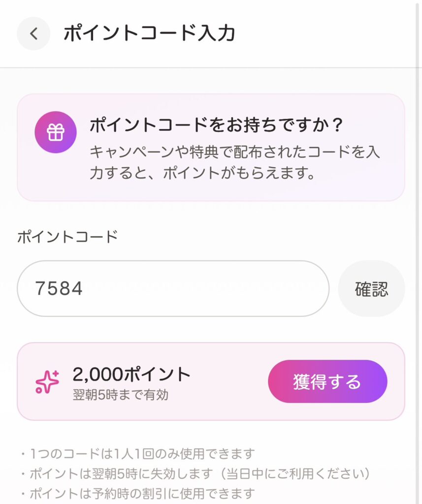The width and height of the screenshot is (422, 504).
Task: Click the pink sparkle points icon
Action: pyautogui.click(x=47, y=381)
